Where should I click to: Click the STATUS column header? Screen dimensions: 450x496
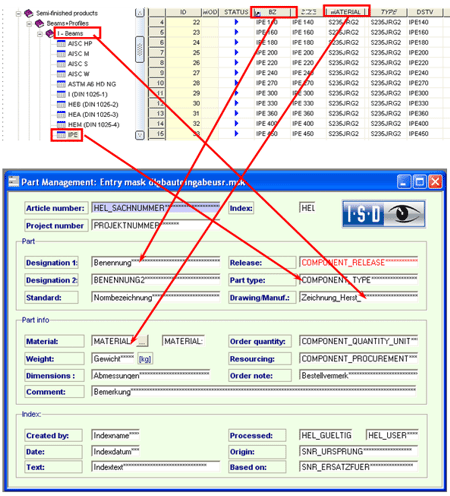tap(236, 12)
